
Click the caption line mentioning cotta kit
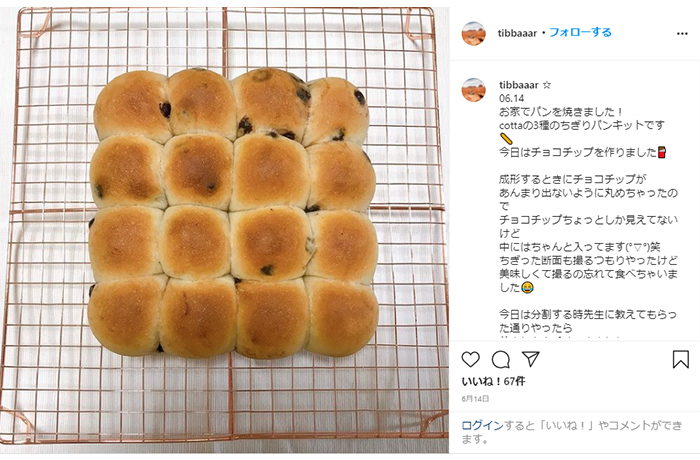[x=582, y=125]
